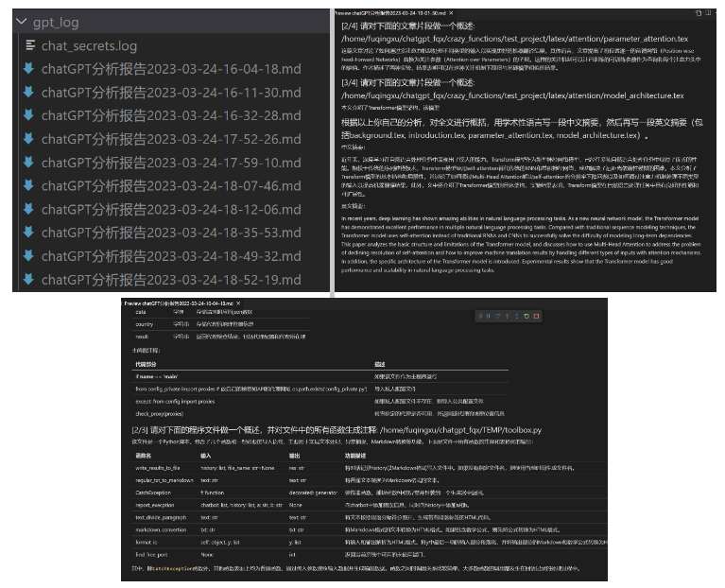The width and height of the screenshot is (725, 588).
Task: Click markdown icon beside 18-52-19.md file
Action: click(x=28, y=279)
